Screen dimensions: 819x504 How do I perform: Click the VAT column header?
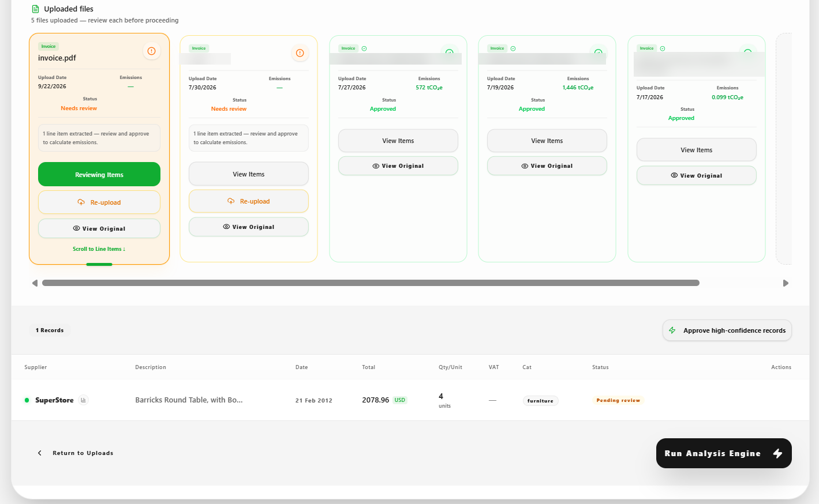click(494, 367)
